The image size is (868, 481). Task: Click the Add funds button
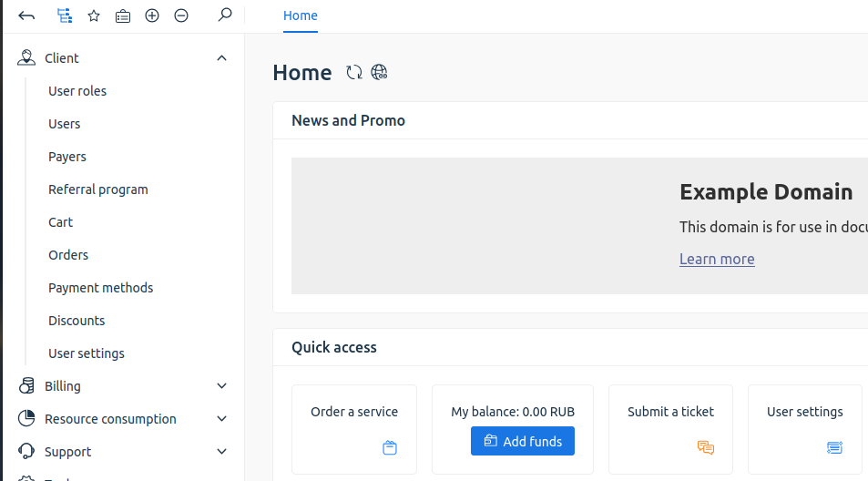(x=523, y=441)
